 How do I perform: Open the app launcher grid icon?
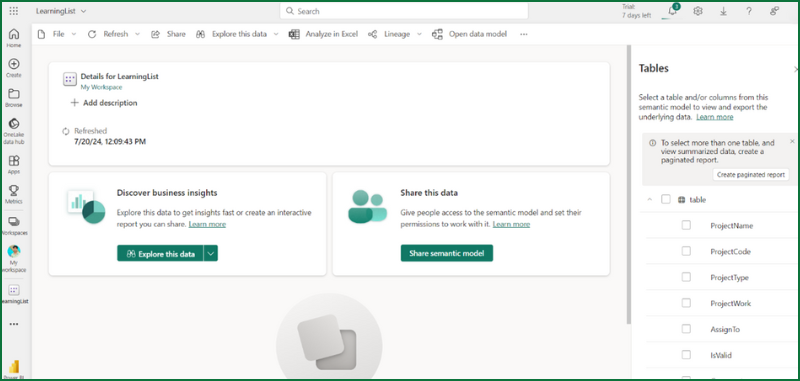point(14,11)
